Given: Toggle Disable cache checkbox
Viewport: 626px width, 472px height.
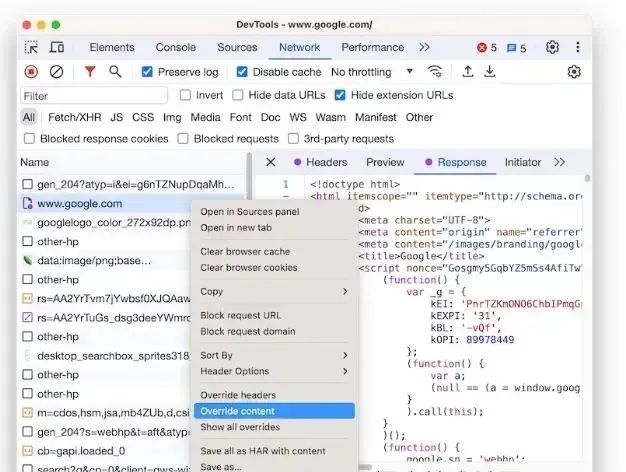Looking at the screenshot, I should pos(242,72).
